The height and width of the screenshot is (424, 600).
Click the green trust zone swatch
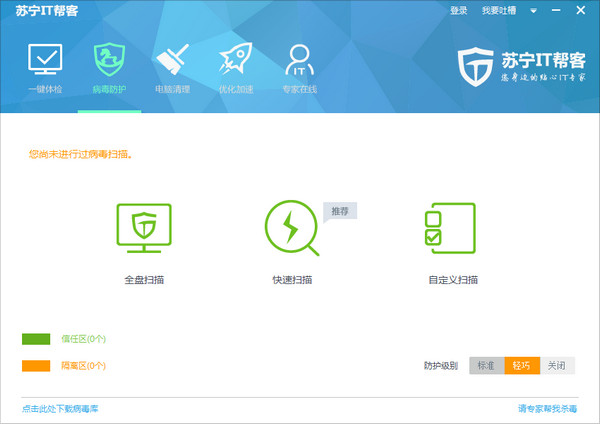[36, 339]
